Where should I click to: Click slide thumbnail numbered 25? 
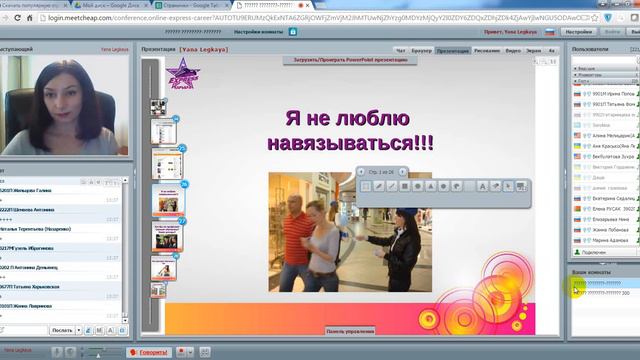click(168, 164)
